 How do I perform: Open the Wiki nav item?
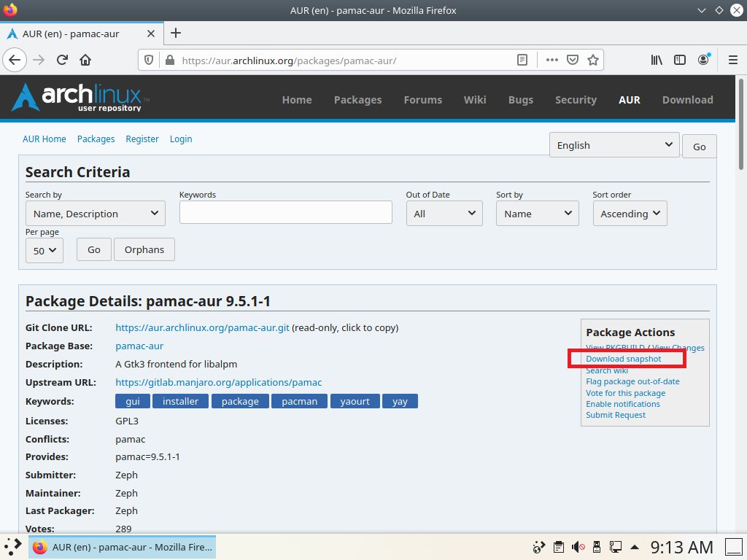point(475,100)
